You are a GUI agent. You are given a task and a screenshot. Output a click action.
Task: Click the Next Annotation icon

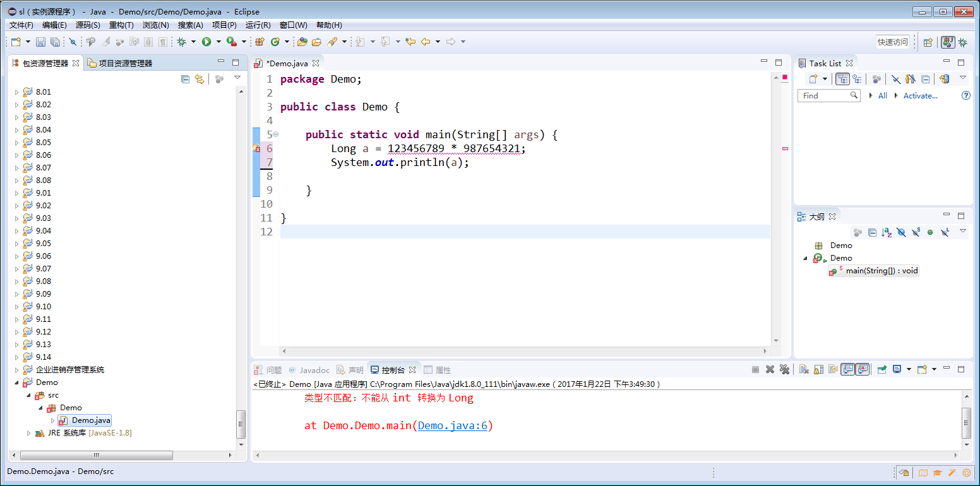click(361, 42)
